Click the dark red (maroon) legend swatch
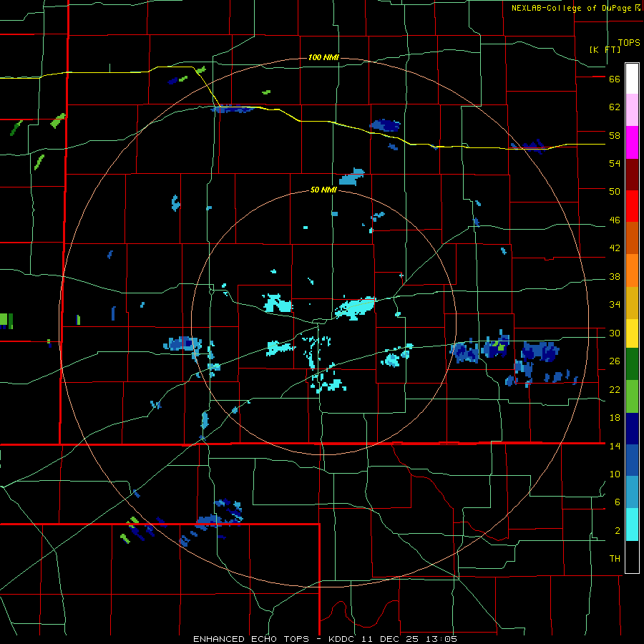644x644 pixels. point(632,174)
